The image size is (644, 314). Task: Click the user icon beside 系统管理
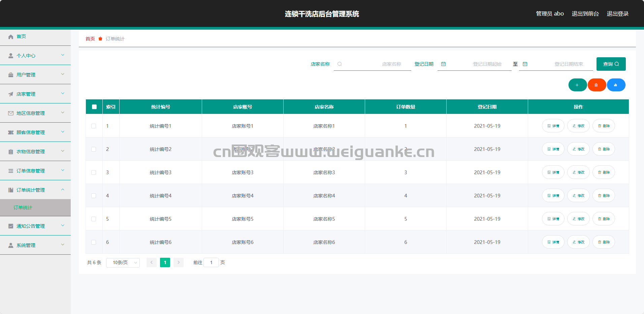pyautogui.click(x=11, y=245)
